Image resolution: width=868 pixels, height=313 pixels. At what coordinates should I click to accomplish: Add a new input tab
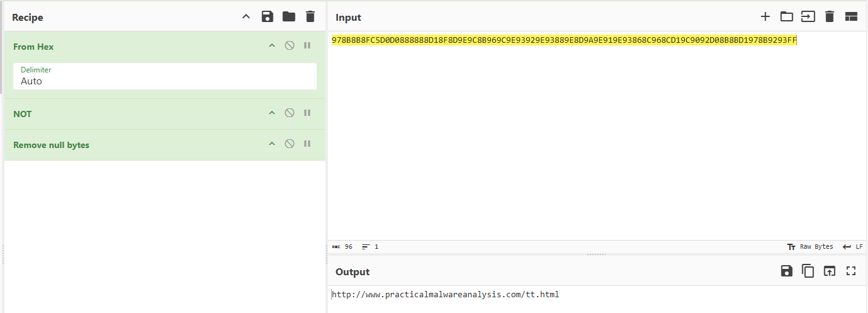[765, 17]
